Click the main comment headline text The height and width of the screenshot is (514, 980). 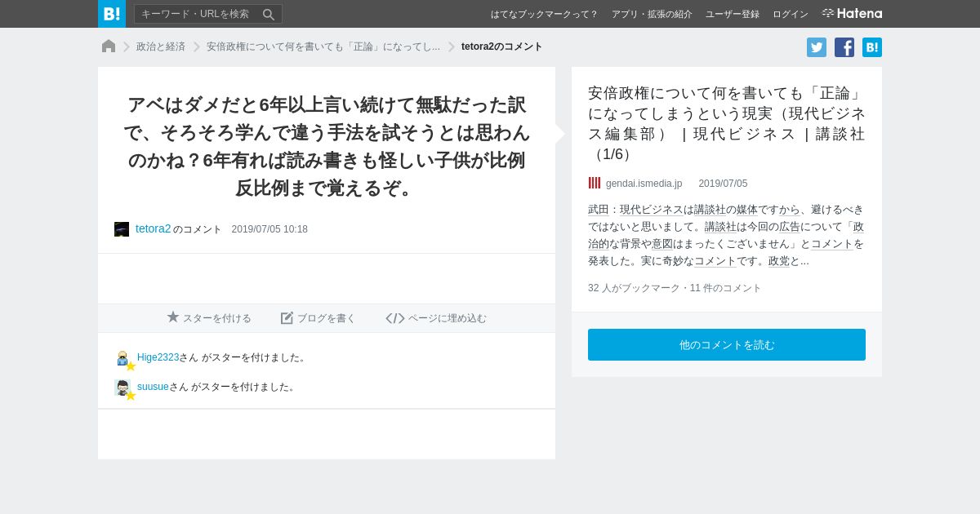point(327,146)
